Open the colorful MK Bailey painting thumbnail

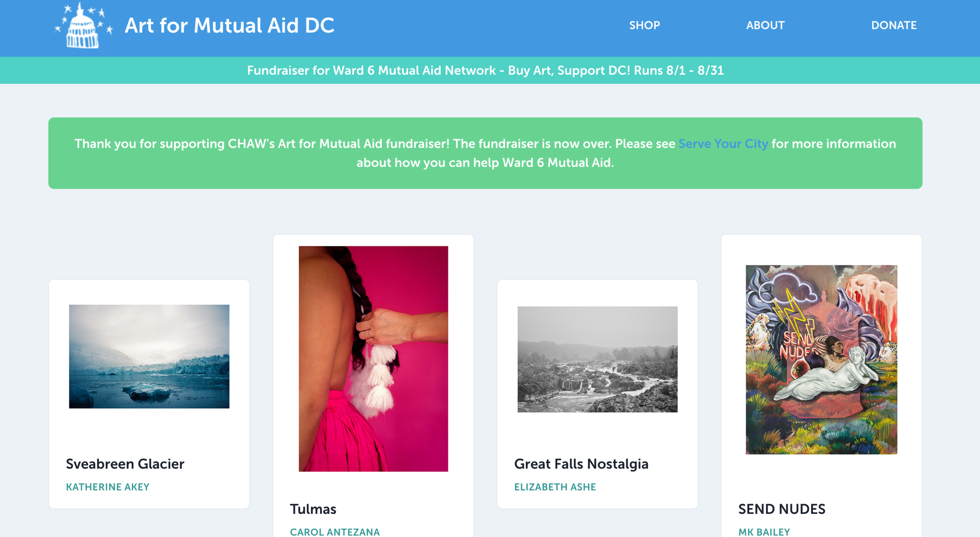821,359
